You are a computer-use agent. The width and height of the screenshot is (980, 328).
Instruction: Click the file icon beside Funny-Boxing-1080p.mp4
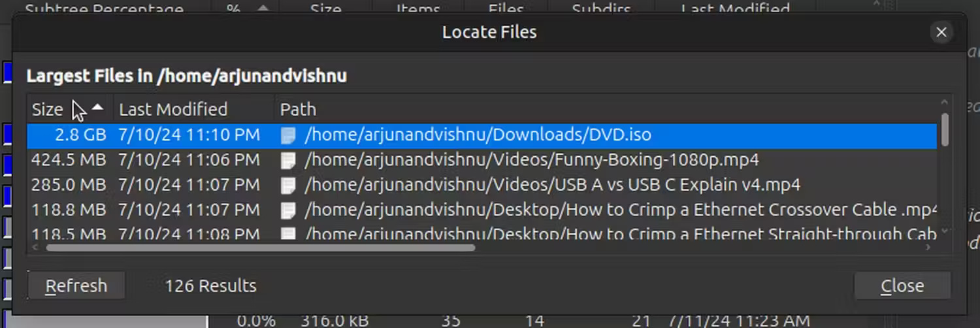[288, 160]
